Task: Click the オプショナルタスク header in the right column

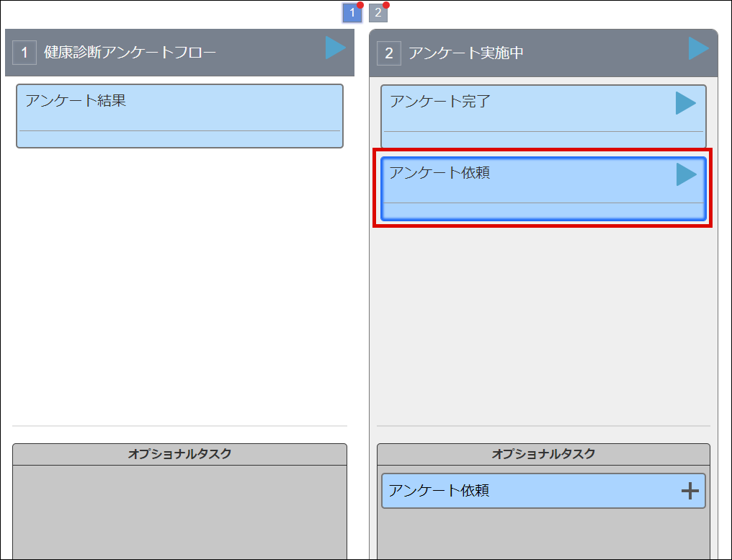Action: [x=543, y=454]
